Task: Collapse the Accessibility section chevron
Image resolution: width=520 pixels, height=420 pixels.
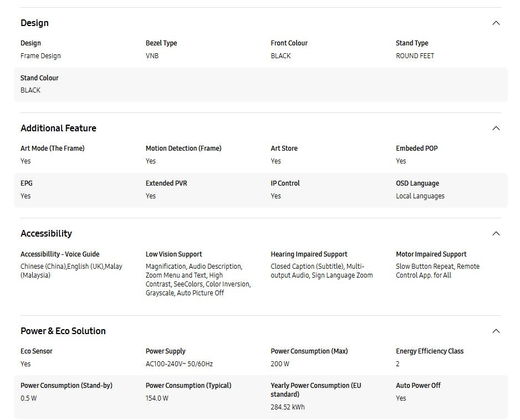Action: point(496,234)
